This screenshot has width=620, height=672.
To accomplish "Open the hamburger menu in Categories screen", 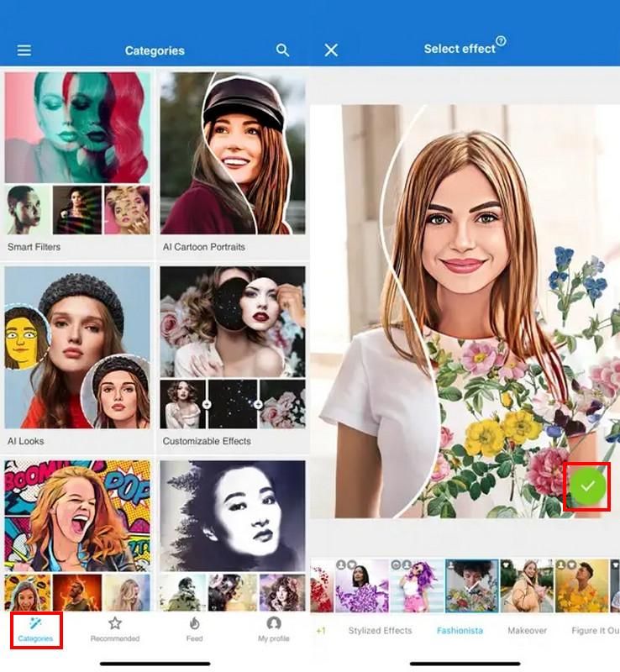I will tap(24, 50).
